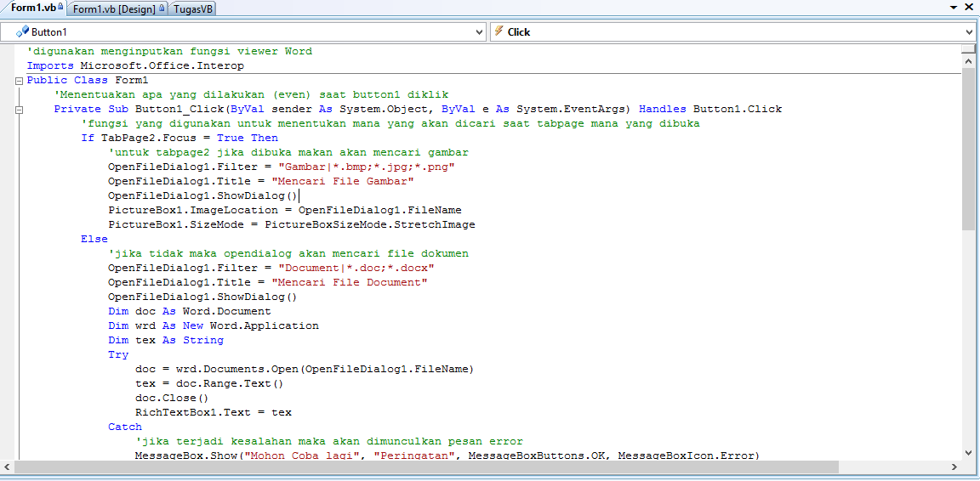
Task: Click the lock icon on the Form1.vb [Design] tab
Action: [x=162, y=8]
